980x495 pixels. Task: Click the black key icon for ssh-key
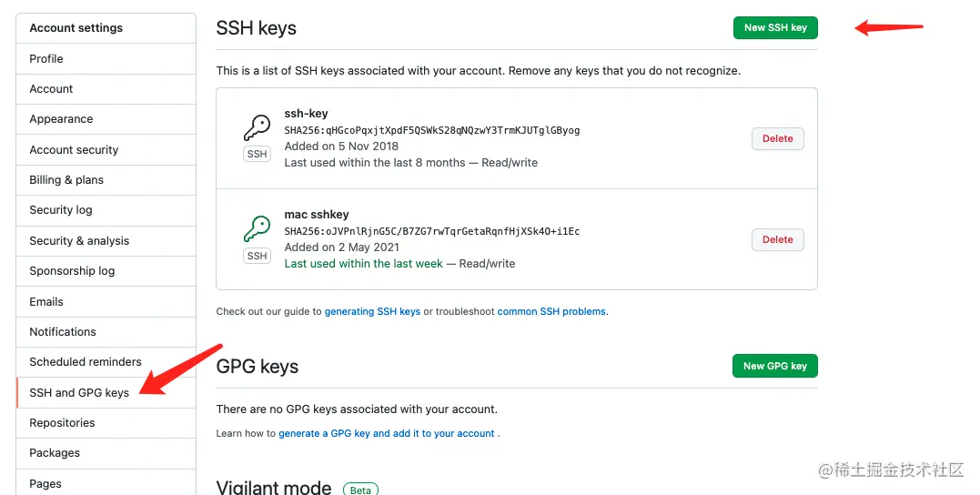tap(257, 127)
